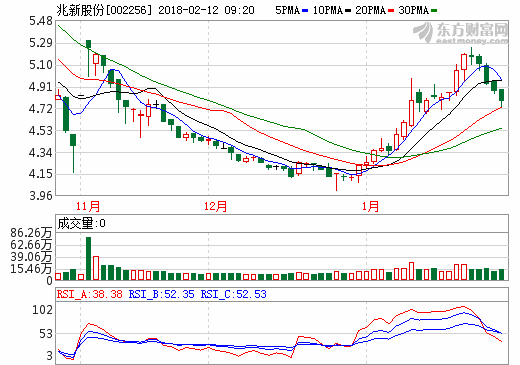The width and height of the screenshot is (520, 365).
Task: Click the 11月 date axis label
Action: pos(88,206)
